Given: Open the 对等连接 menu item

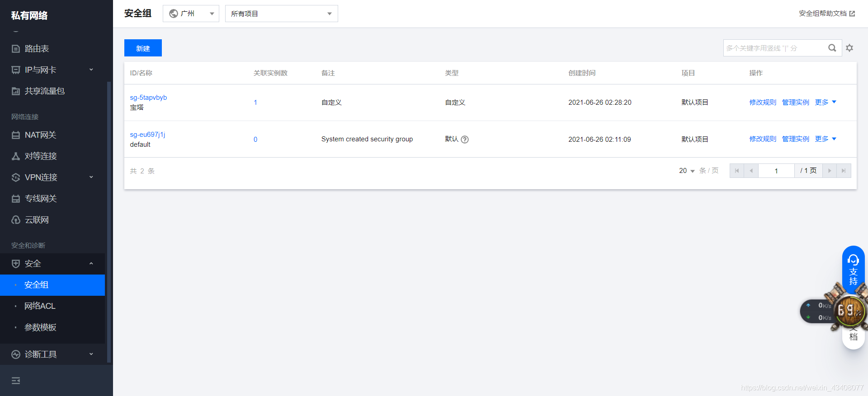Looking at the screenshot, I should point(52,156).
